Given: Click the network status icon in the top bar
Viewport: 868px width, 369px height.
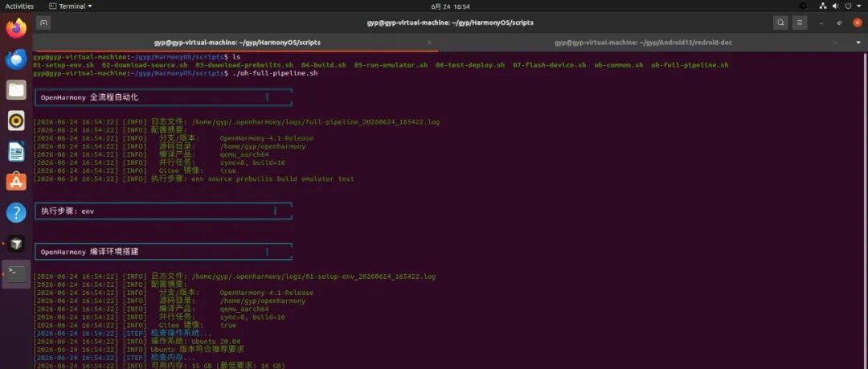Looking at the screenshot, I should [823, 6].
